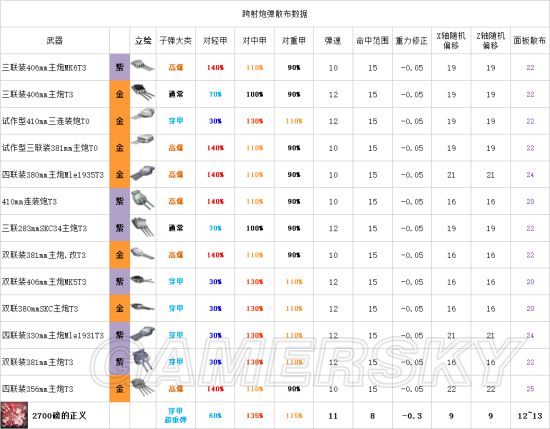Viewport: 550px width, 429px height.
Task: Click the 410mm连装炮T3 turret image
Action: tap(143, 200)
